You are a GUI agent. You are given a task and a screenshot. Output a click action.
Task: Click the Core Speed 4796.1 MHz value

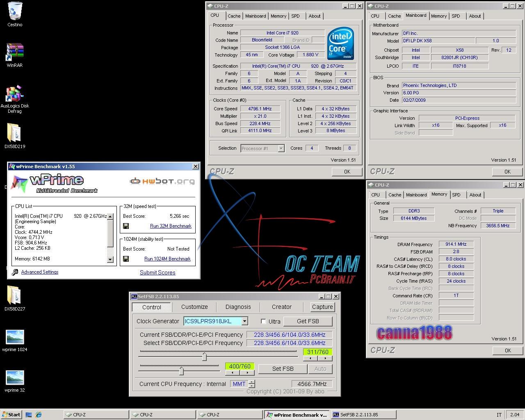click(x=260, y=109)
